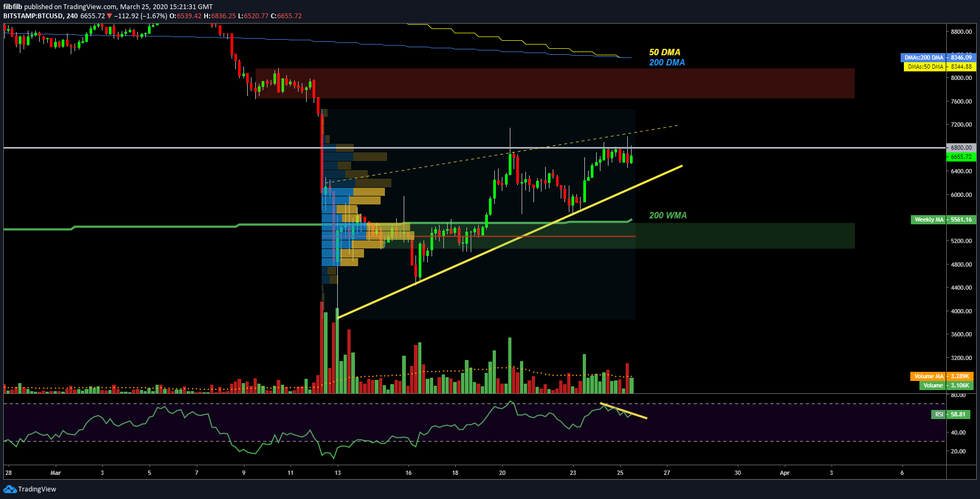
Task: Click the 5200.00 price axis value
Action: click(x=961, y=241)
